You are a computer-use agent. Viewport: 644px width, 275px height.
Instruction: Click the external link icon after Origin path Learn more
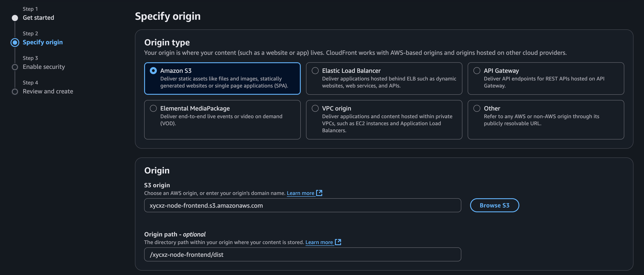[338, 242]
